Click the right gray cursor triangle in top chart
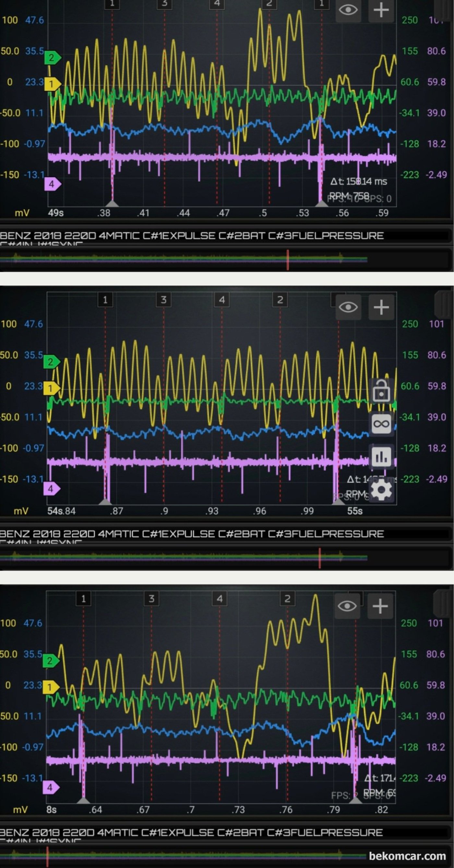Screen dimensions: 454x868 point(322,203)
